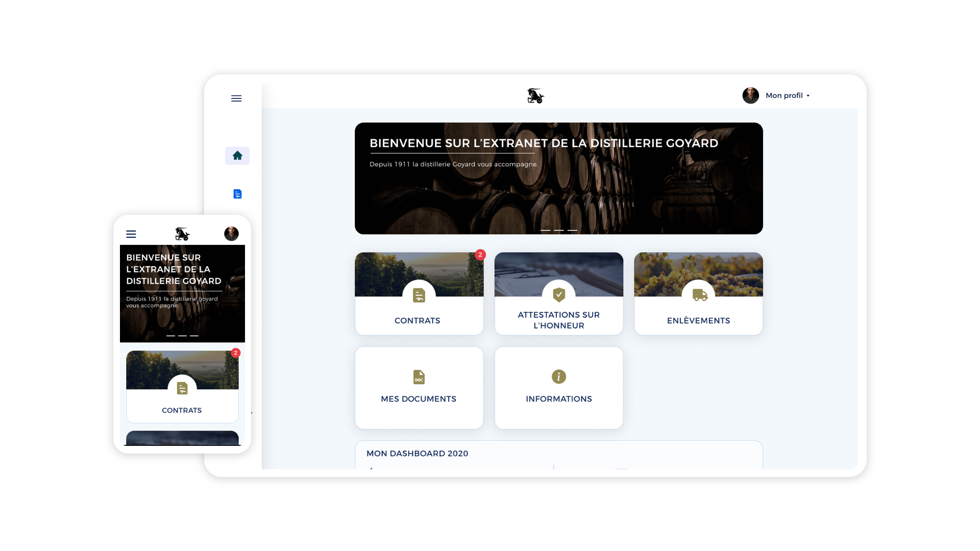Click the red notification badge on Contrats
Image resolution: width=980 pixels, height=551 pixels.
[480, 255]
